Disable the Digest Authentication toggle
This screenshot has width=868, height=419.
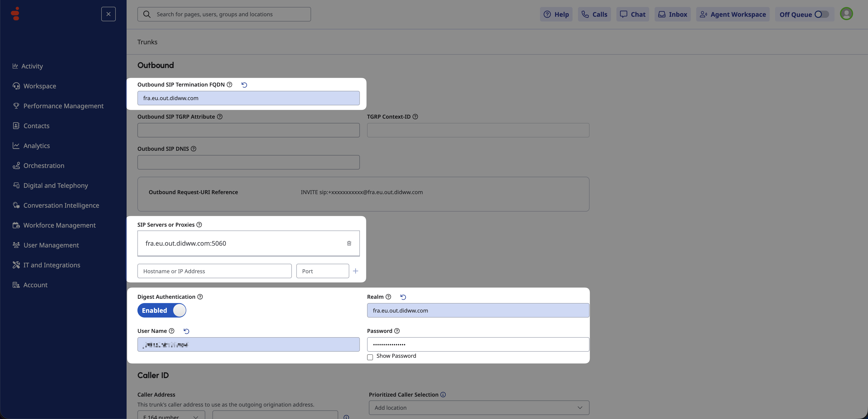(x=162, y=310)
